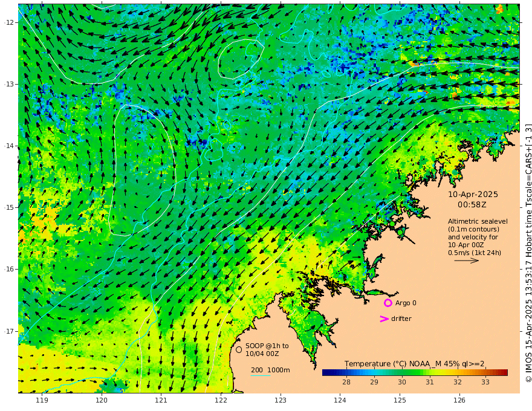
Task: Click the colorbar tick label 30
Action: point(401,382)
